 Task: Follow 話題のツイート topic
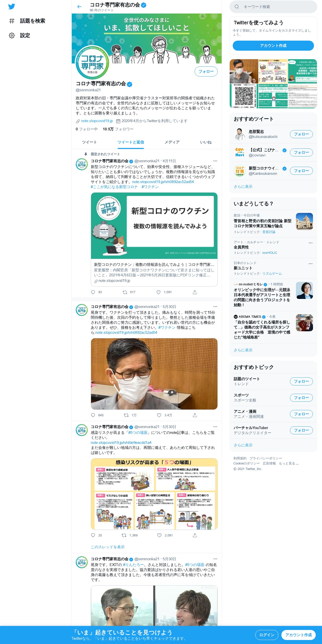(301, 381)
